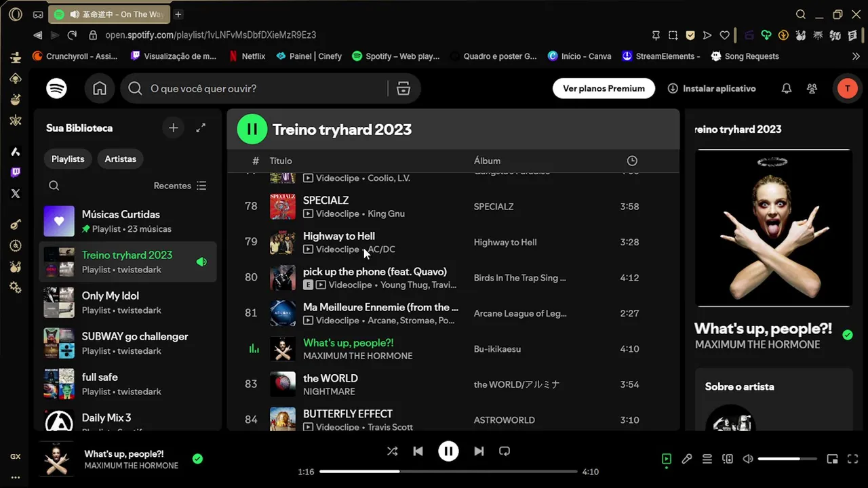868x488 pixels.
Task: Sort tracks by Título column
Action: coord(281,161)
